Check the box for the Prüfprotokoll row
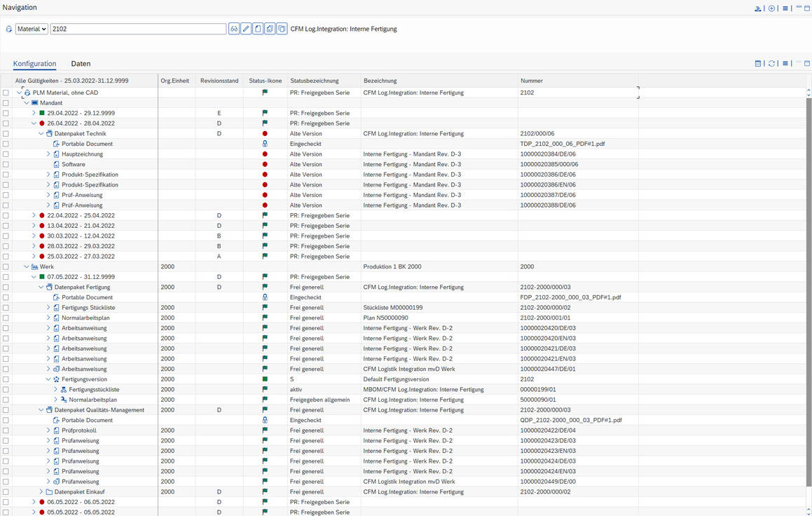The width and height of the screenshot is (812, 516). click(x=6, y=430)
